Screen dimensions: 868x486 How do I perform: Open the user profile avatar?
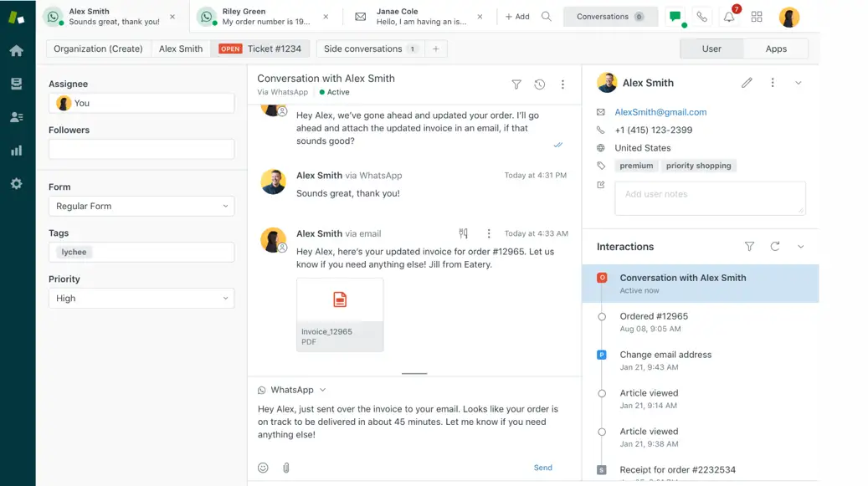pyautogui.click(x=789, y=17)
